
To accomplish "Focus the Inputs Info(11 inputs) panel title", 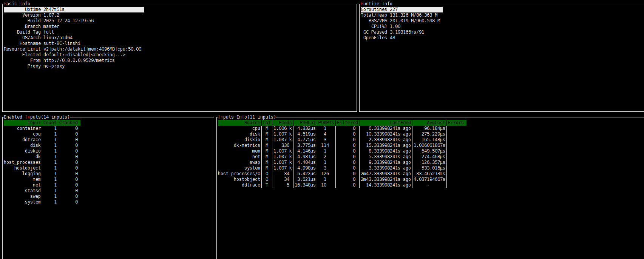I will point(247,117).
